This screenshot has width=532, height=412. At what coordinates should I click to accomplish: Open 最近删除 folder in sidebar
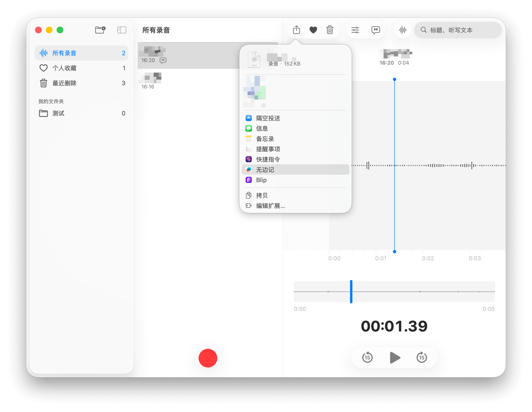click(65, 83)
